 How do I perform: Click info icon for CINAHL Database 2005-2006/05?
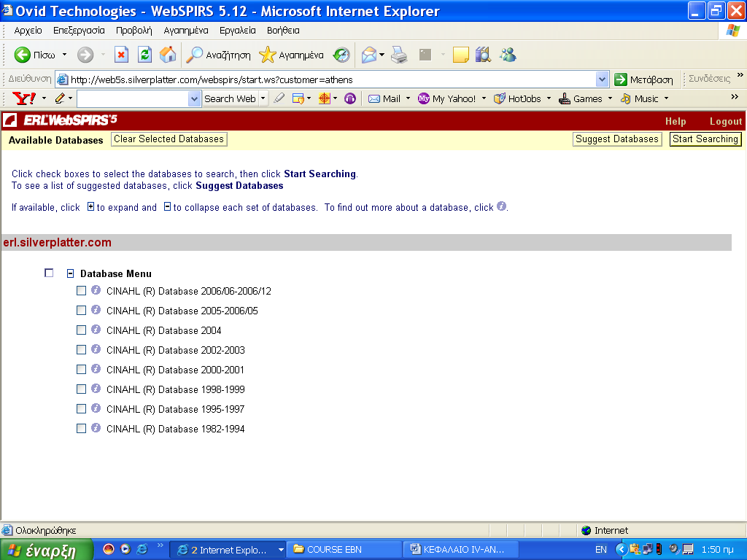[x=96, y=309]
